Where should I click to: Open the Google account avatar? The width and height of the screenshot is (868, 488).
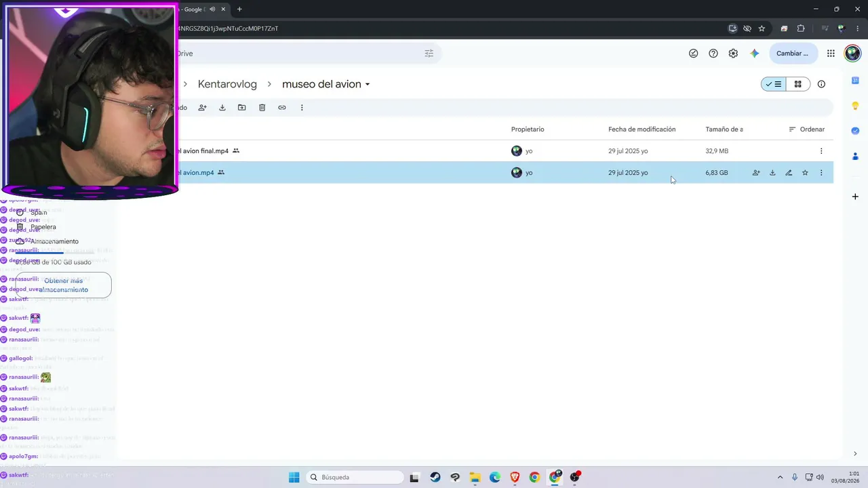(x=852, y=54)
